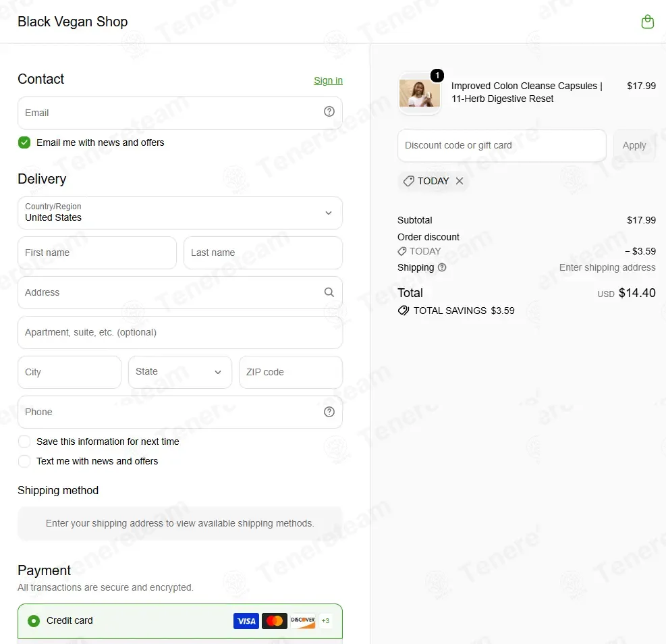
Task: Uncheck Email me with news and offers
Action: (24, 142)
